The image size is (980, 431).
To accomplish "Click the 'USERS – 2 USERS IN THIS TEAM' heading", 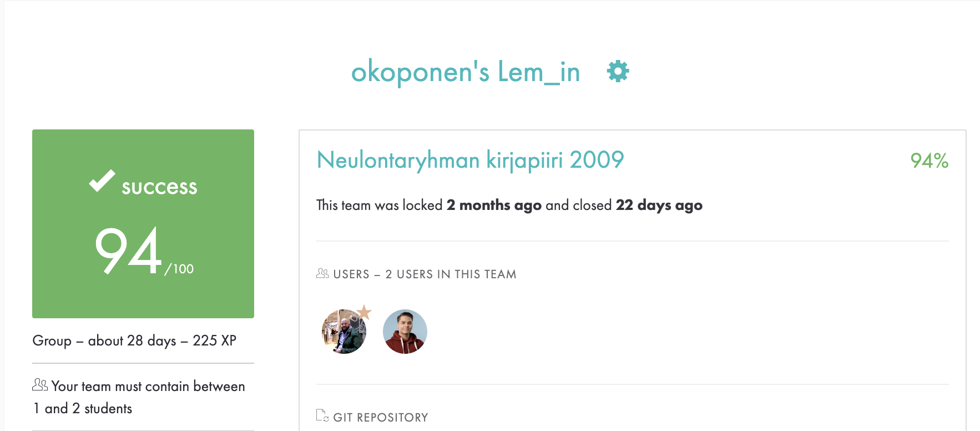I will pos(425,274).
